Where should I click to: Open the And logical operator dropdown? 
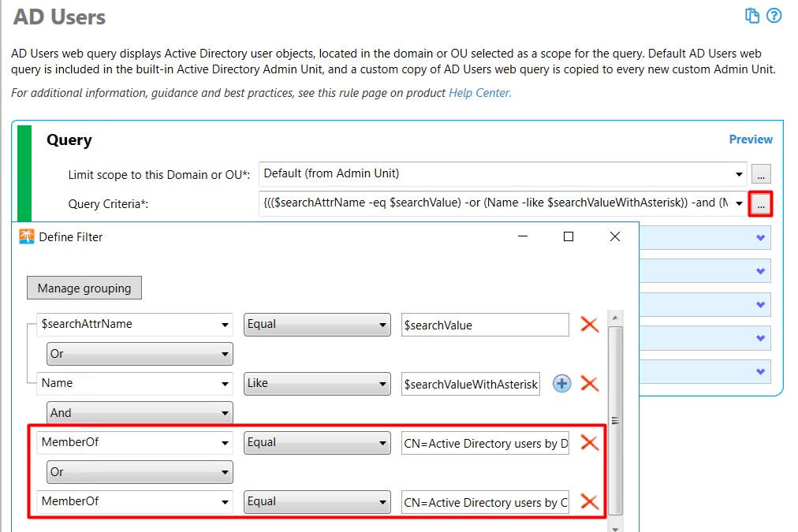click(x=140, y=413)
